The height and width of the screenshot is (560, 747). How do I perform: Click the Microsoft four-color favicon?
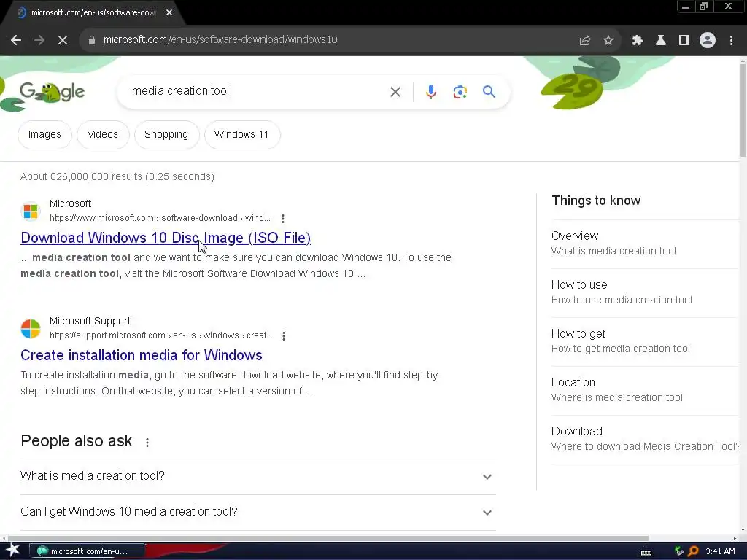coord(31,211)
